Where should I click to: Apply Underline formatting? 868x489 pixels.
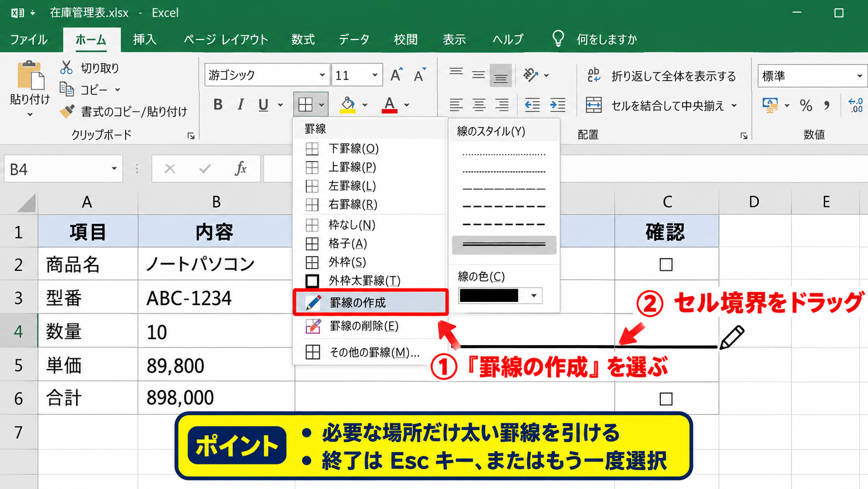pyautogui.click(x=263, y=105)
